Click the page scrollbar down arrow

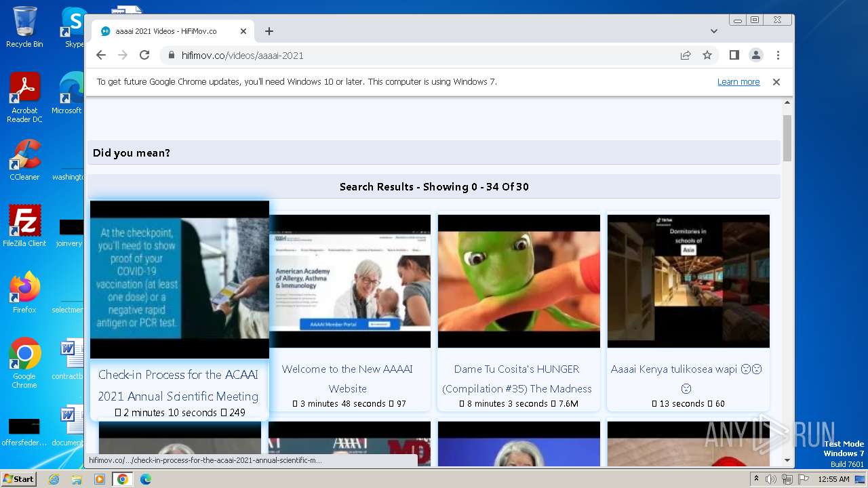pyautogui.click(x=787, y=460)
